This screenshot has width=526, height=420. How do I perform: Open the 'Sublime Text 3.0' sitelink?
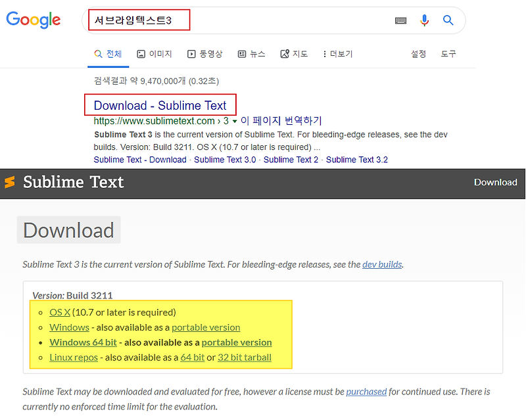coord(225,160)
